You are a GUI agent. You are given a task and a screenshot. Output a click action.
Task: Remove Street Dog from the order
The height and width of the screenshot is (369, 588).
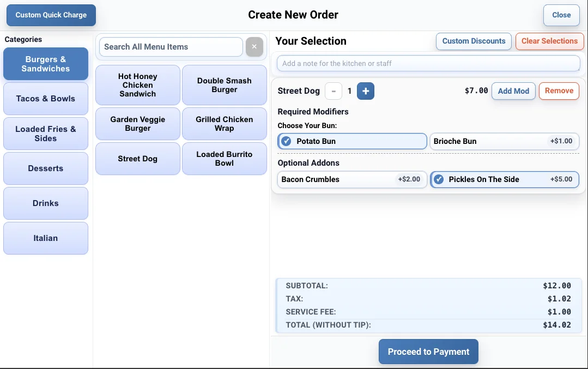[559, 91]
